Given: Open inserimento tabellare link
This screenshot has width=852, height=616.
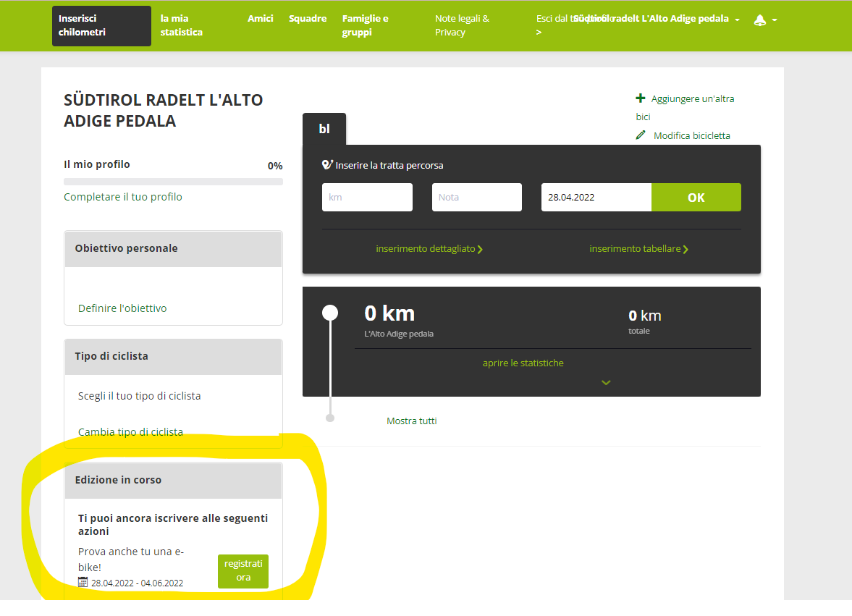Looking at the screenshot, I should pos(635,249).
